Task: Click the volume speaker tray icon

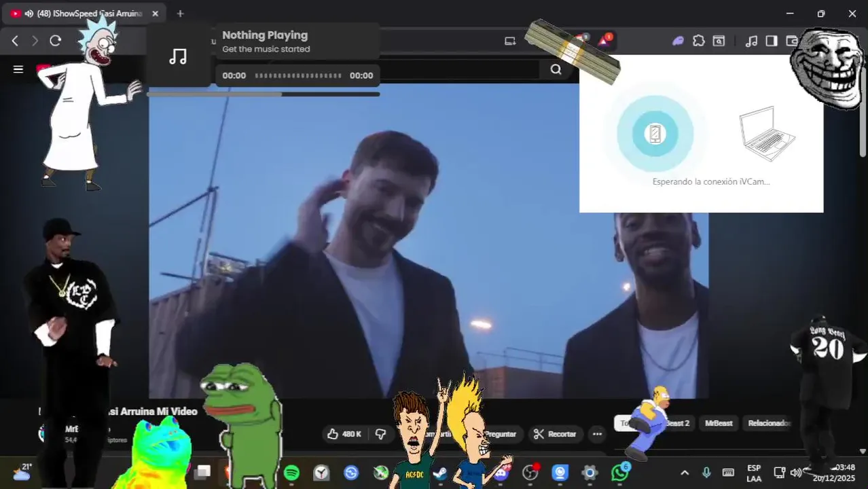Action: [796, 473]
